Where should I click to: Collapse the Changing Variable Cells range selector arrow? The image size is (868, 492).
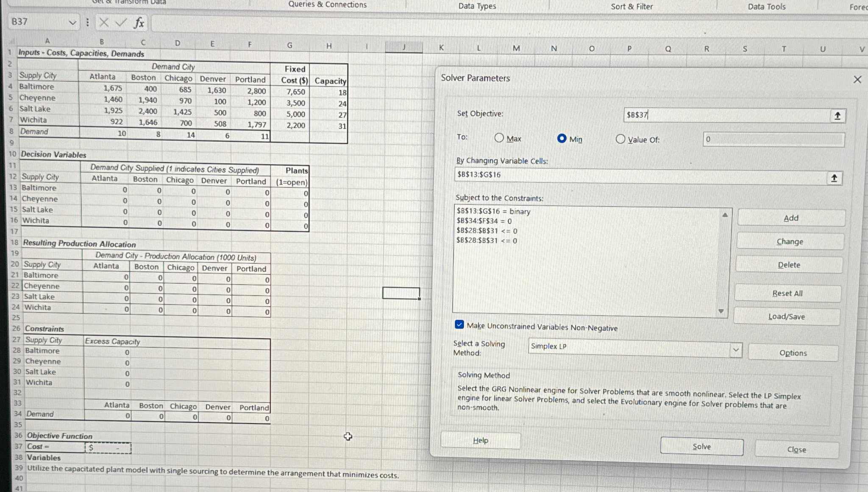coord(834,178)
